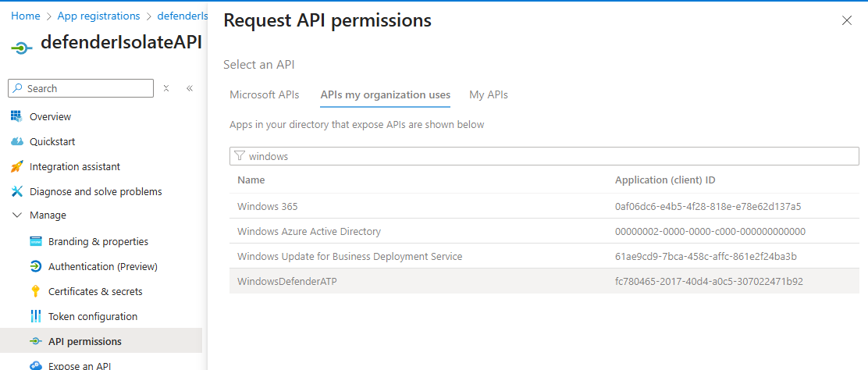Click the defenderIs breadcrumb link
Viewport: 868px width, 370px height.
point(182,16)
